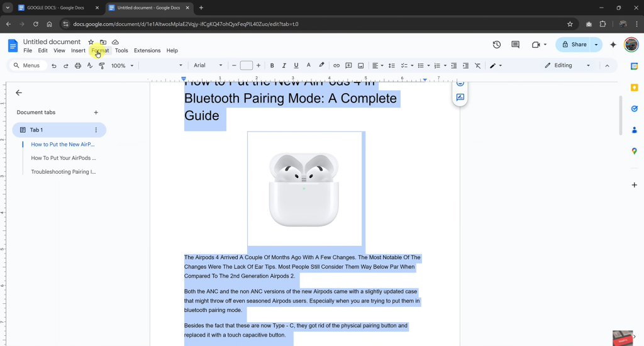This screenshot has width=644, height=346.
Task: Click the Share button
Action: (x=574, y=45)
